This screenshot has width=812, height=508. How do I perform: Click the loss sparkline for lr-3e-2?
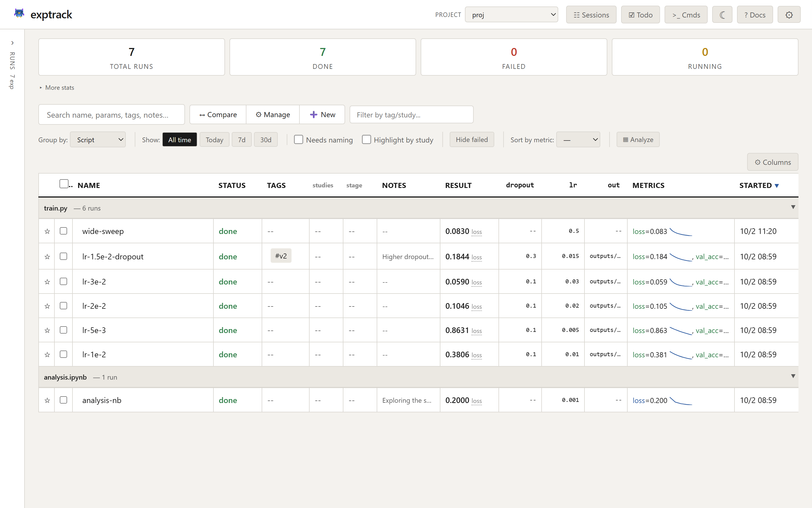[x=681, y=282]
